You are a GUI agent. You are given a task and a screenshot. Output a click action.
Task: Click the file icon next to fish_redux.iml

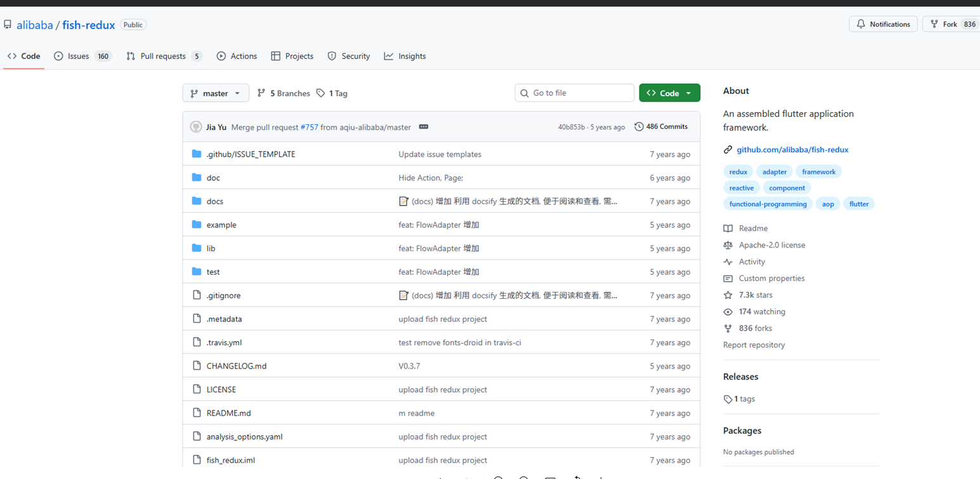tap(197, 459)
